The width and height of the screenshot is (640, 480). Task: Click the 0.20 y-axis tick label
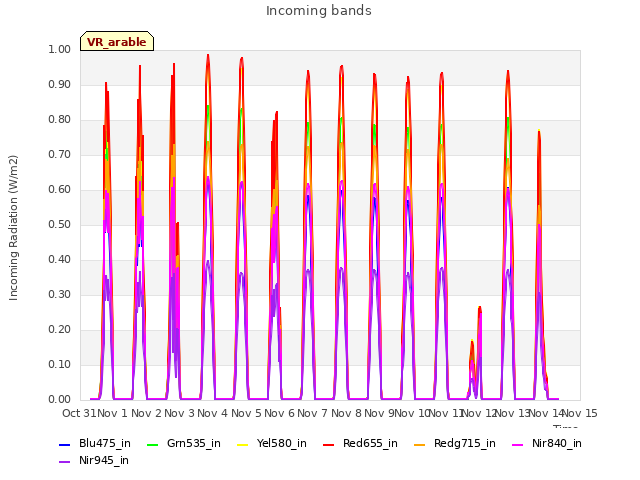click(60, 329)
